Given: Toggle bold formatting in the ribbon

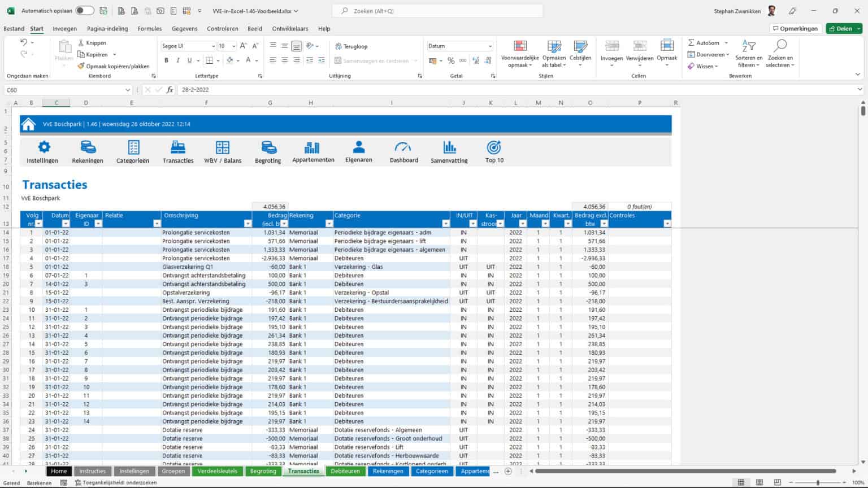Looking at the screenshot, I should point(166,60).
